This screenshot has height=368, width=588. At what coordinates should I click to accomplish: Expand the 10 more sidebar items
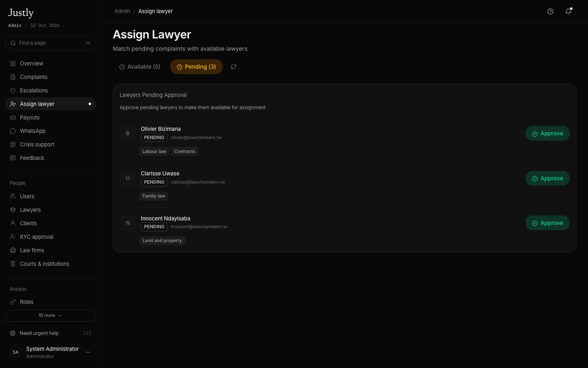tap(50, 316)
